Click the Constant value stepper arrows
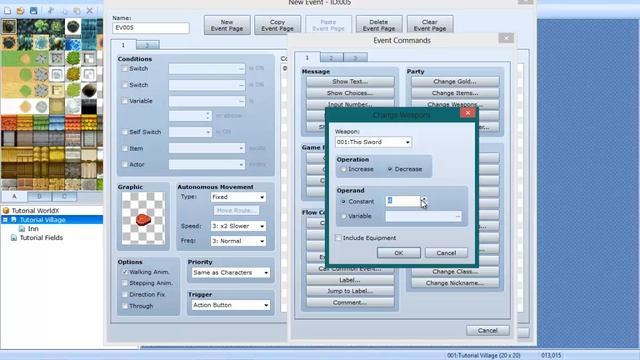This screenshot has height=360, width=640. click(424, 201)
